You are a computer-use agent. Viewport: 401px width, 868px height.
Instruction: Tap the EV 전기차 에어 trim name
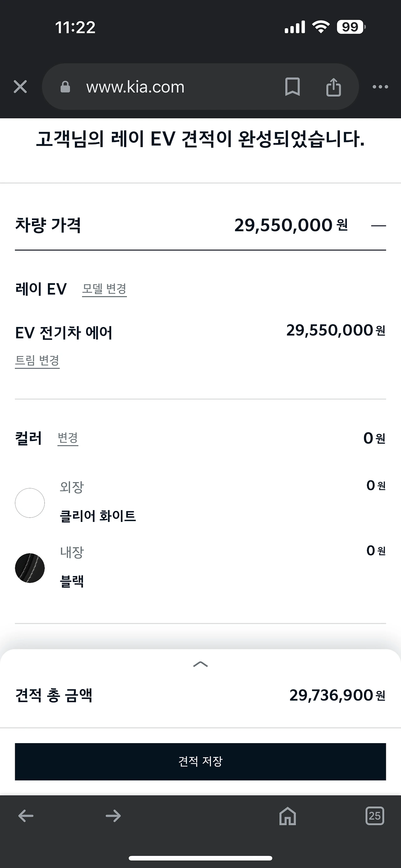pyautogui.click(x=64, y=333)
